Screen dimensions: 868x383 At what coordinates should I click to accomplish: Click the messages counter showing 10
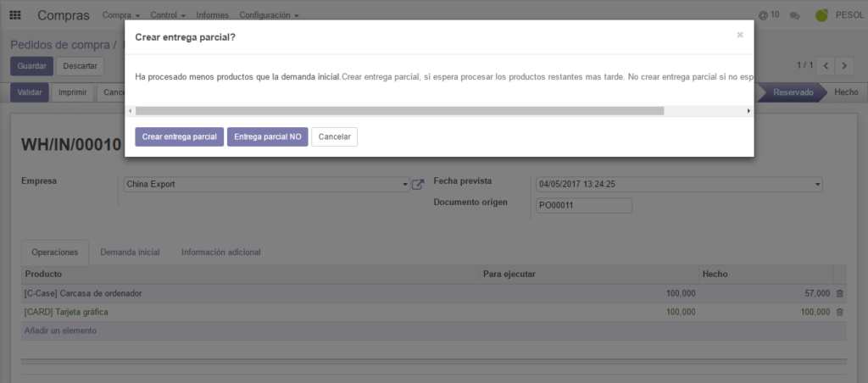[x=769, y=15]
